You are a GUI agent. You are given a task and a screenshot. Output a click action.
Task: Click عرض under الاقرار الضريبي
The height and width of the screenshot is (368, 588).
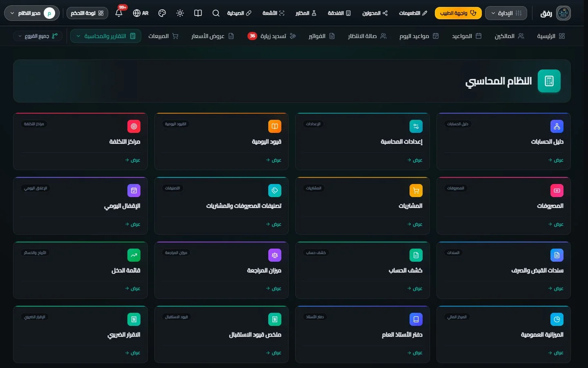133,352
